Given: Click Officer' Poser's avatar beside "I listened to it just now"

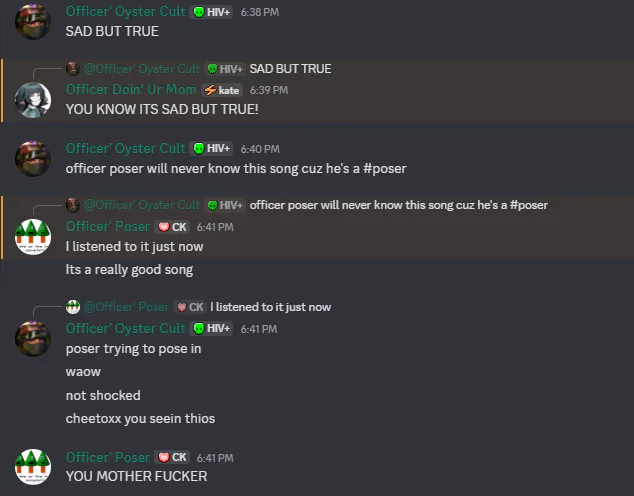Looking at the screenshot, I should pyautogui.click(x=33, y=236).
